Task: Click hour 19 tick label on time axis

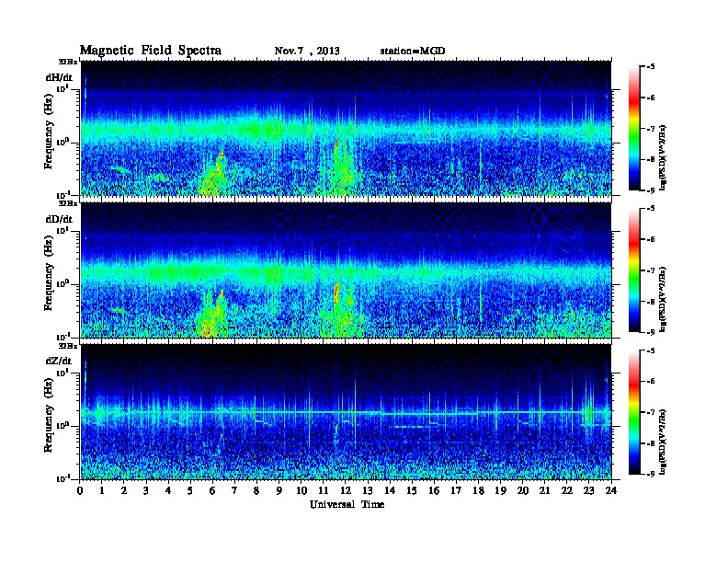Action: pos(500,491)
